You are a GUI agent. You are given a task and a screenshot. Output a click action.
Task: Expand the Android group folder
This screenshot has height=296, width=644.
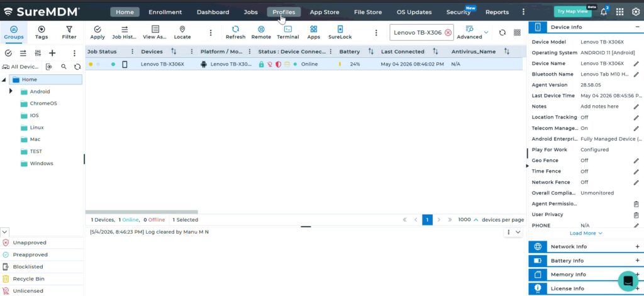11,91
